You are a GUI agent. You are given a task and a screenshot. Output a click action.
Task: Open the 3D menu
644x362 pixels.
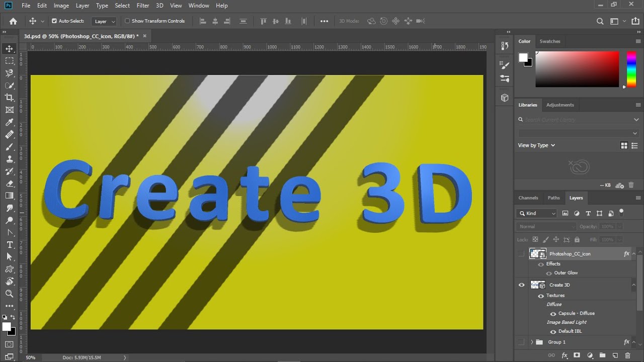159,6
